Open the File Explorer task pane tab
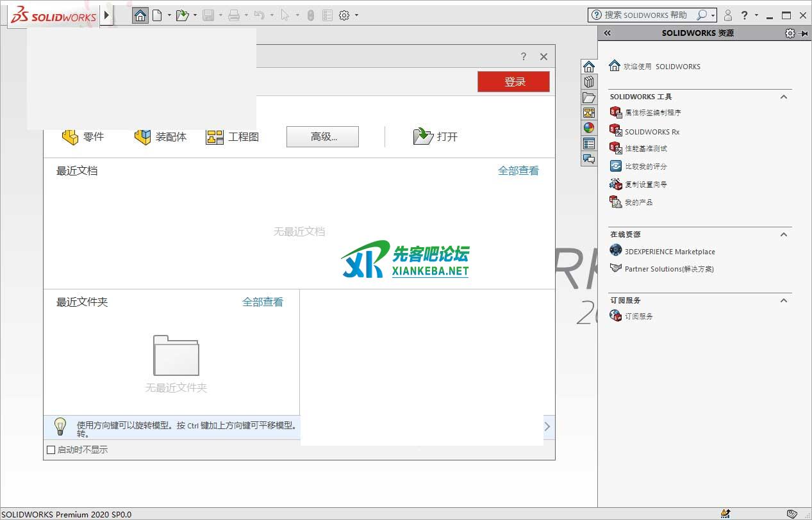The height and width of the screenshot is (520, 812). coord(589,97)
